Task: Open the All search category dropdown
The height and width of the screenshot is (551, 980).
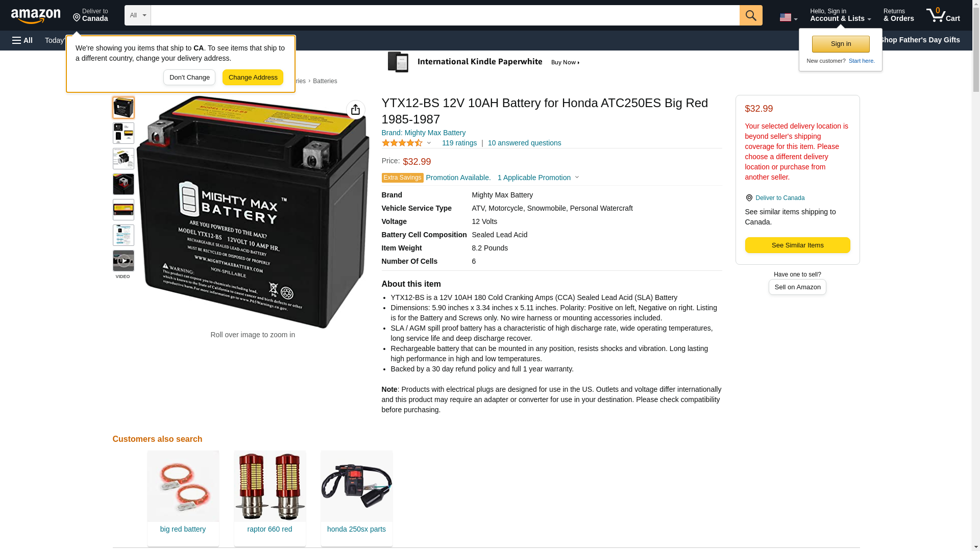Action: tap(138, 15)
